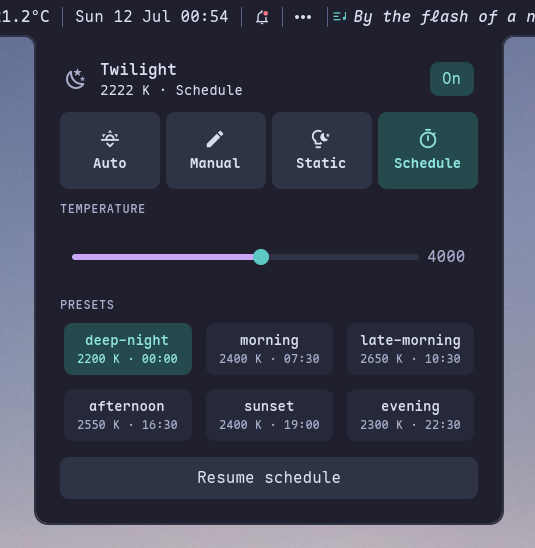Apply the afternoon preset
The width and height of the screenshot is (535, 548).
[128, 415]
